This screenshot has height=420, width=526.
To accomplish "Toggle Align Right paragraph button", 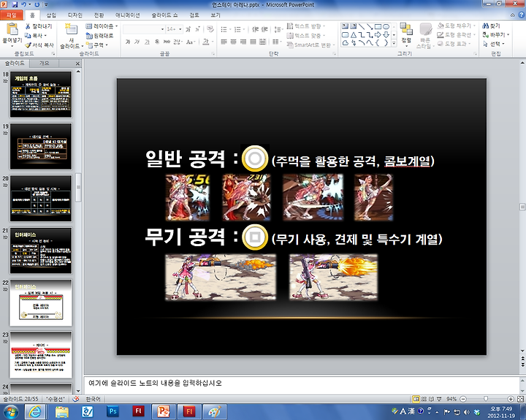I will [243, 42].
